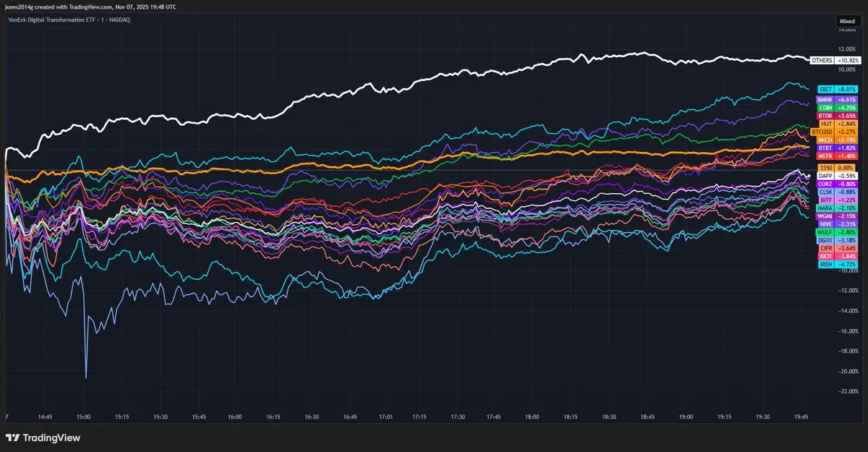This screenshot has height=452, width=868.
Task: Select the HIVE series label
Action: click(x=826, y=223)
